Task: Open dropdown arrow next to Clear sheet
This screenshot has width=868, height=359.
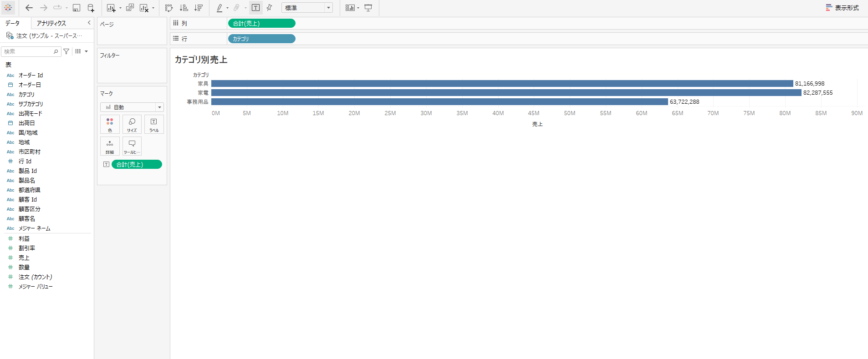Action: tap(153, 8)
